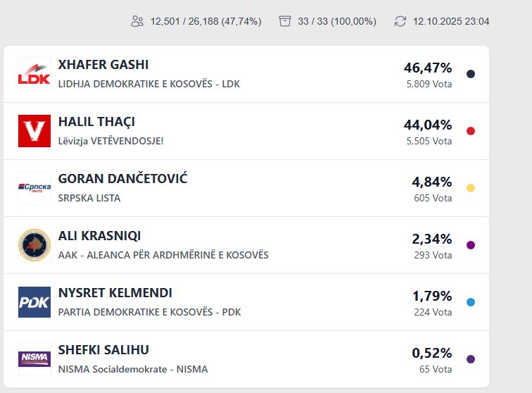The width and height of the screenshot is (532, 393).
Task: Click the NISMA purple party logo
Action: [34, 359]
